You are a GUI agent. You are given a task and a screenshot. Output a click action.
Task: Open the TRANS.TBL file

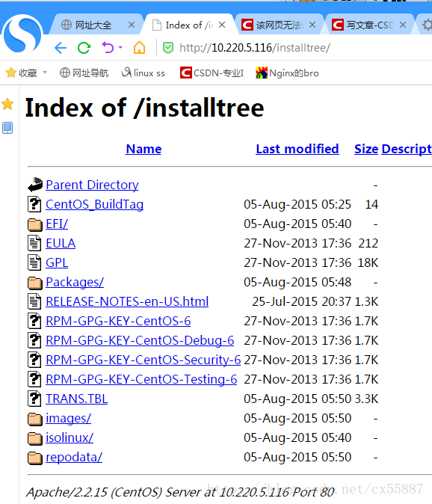tap(77, 399)
